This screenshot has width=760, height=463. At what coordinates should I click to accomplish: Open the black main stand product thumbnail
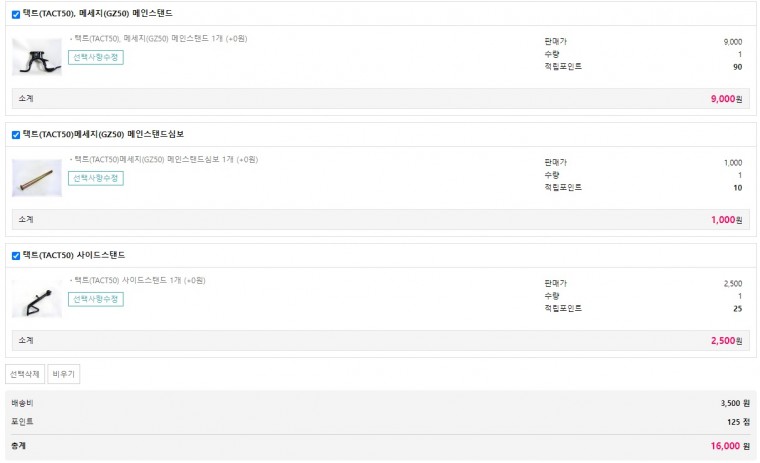pos(37,57)
